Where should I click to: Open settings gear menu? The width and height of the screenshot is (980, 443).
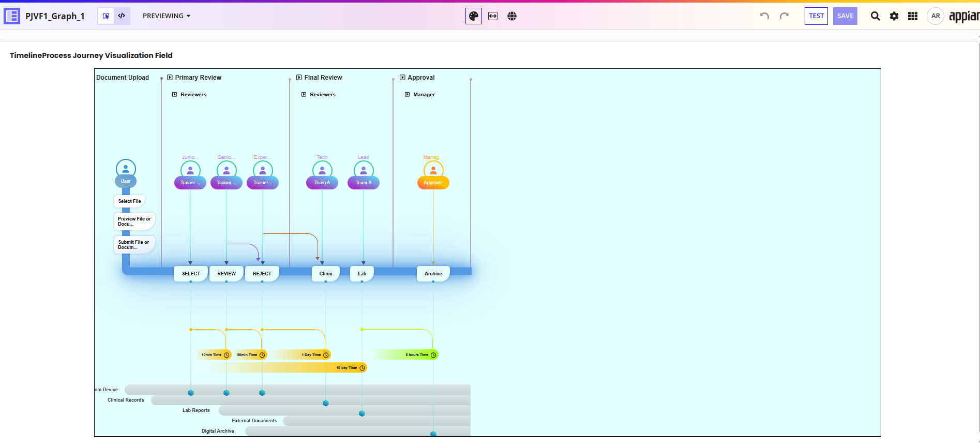[894, 16]
